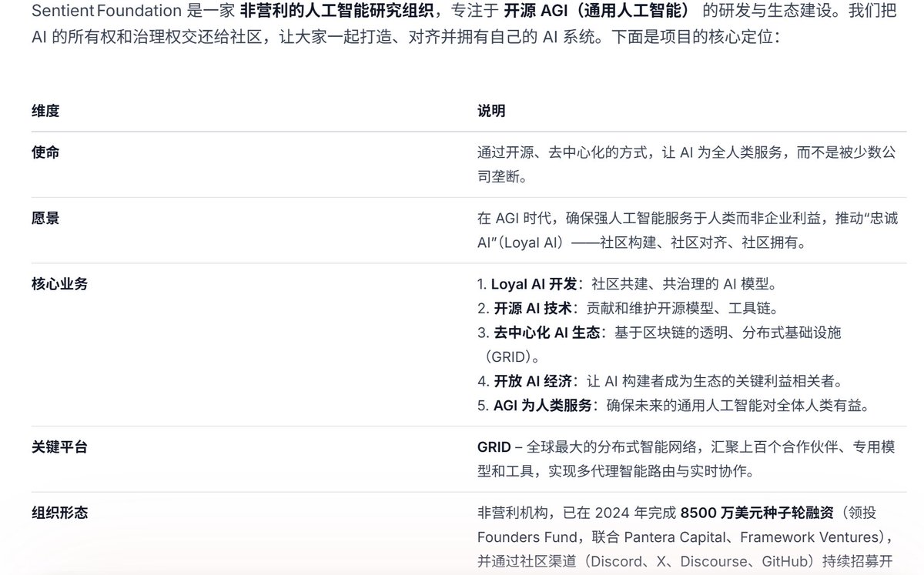This screenshot has width=924, height=575.
Task: Click the bold 'Loyal AI 开发' text
Action: tap(534, 284)
